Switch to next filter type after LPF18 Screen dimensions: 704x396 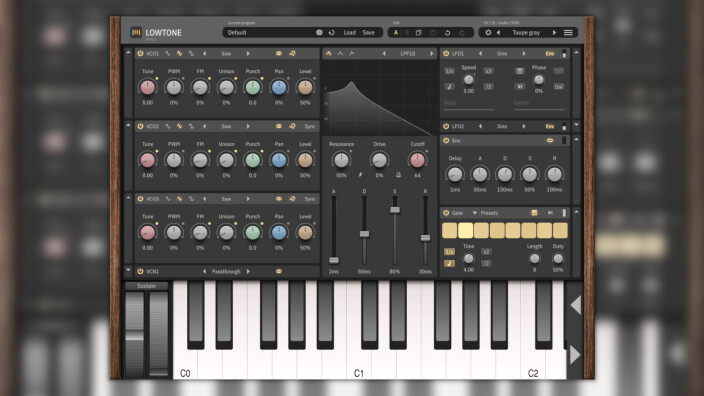(431, 53)
